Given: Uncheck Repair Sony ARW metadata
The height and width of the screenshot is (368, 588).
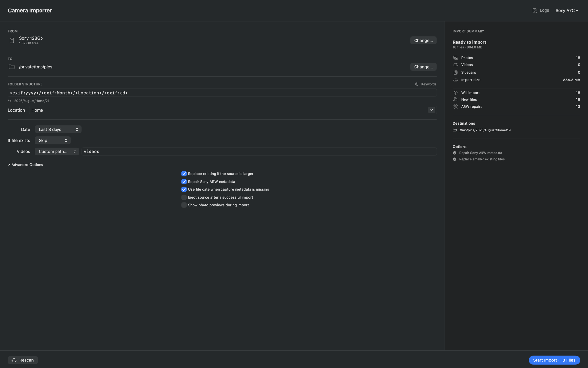Looking at the screenshot, I should 184,182.
